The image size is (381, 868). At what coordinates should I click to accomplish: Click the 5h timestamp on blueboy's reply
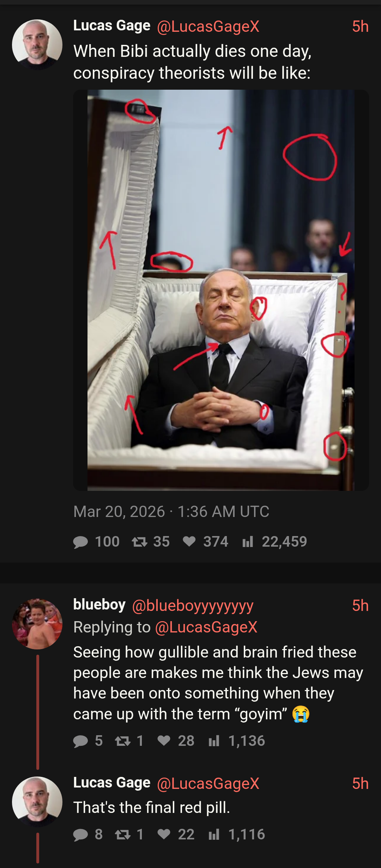(x=360, y=606)
